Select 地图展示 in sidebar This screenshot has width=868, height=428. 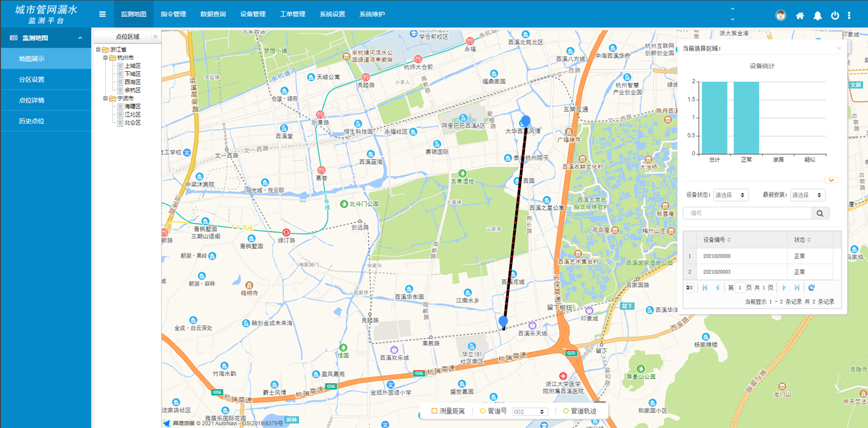click(x=45, y=59)
